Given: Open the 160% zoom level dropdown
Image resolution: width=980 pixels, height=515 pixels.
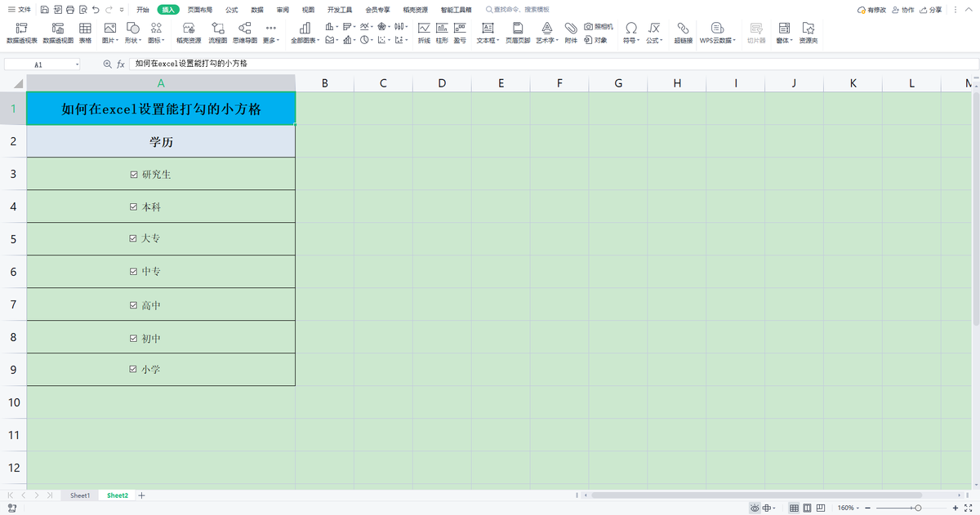Looking at the screenshot, I should click(x=847, y=508).
